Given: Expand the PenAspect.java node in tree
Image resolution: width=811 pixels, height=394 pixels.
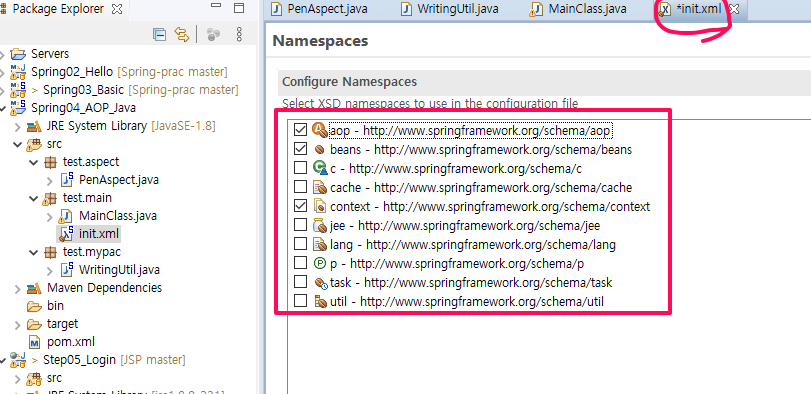Looking at the screenshot, I should click(x=50, y=181).
